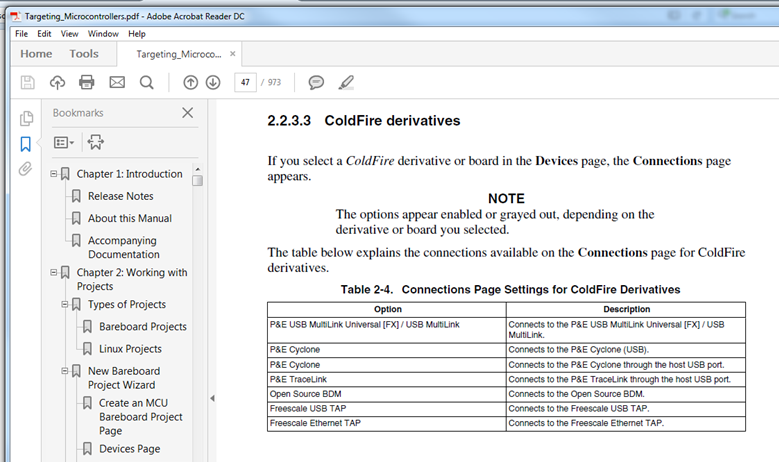This screenshot has height=462, width=779.
Task: Collapse New Bareboard Project Wizard bookmark
Action: 65,371
